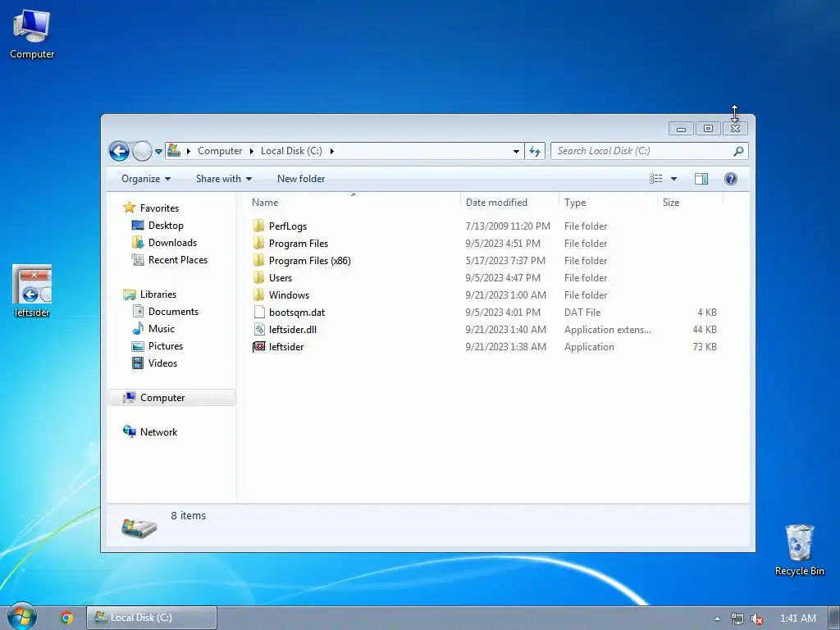The width and height of the screenshot is (840, 630).
Task: Open the Share with menu
Action: pyautogui.click(x=223, y=179)
